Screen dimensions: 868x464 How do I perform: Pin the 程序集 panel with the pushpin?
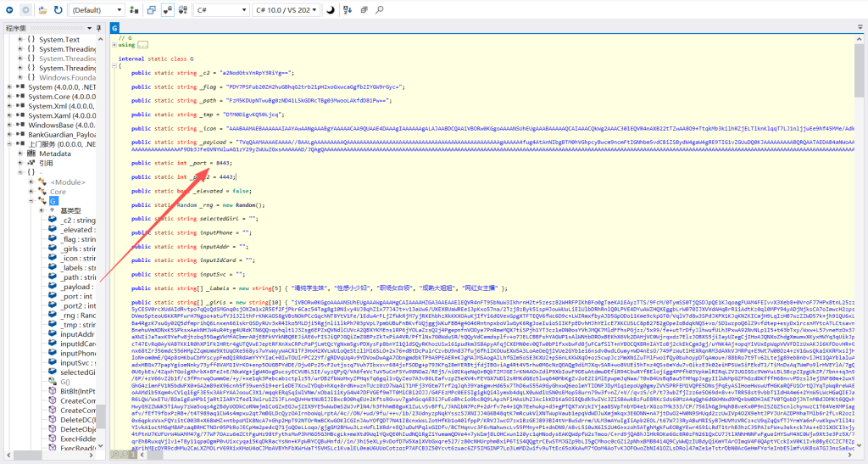tap(99, 28)
